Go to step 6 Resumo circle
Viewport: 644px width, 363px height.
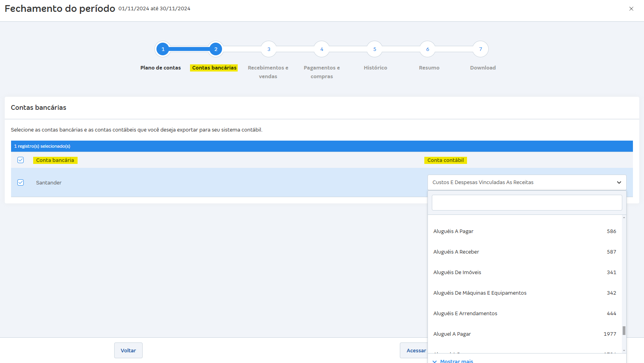click(x=427, y=49)
